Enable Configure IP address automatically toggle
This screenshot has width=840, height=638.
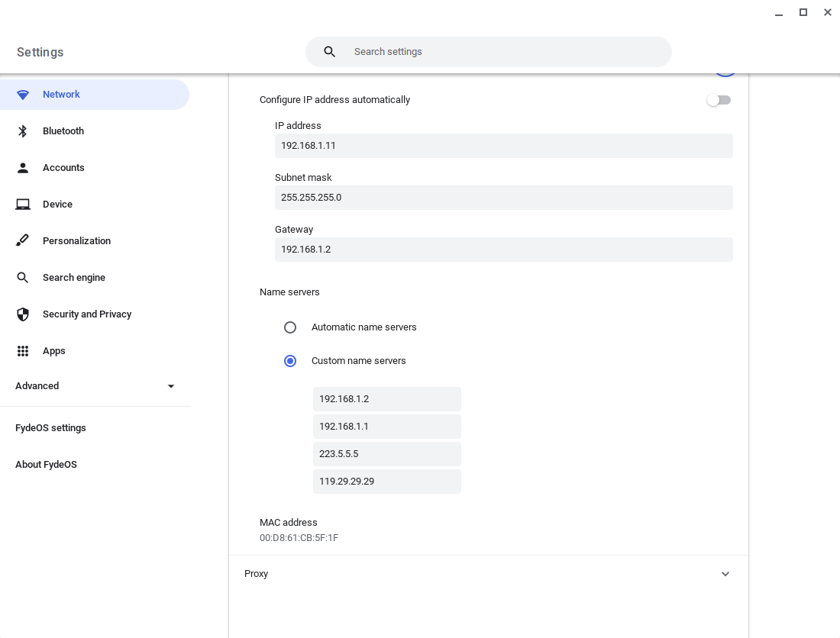click(719, 100)
